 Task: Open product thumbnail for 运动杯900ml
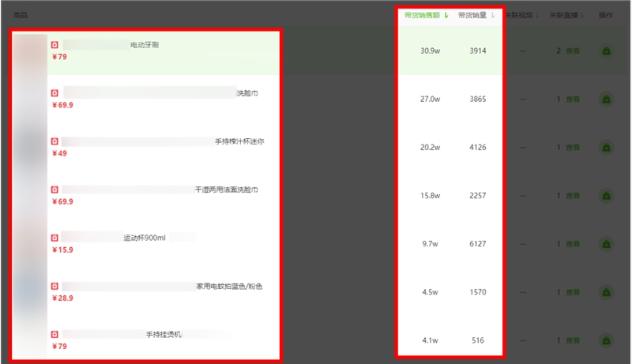tap(30, 245)
